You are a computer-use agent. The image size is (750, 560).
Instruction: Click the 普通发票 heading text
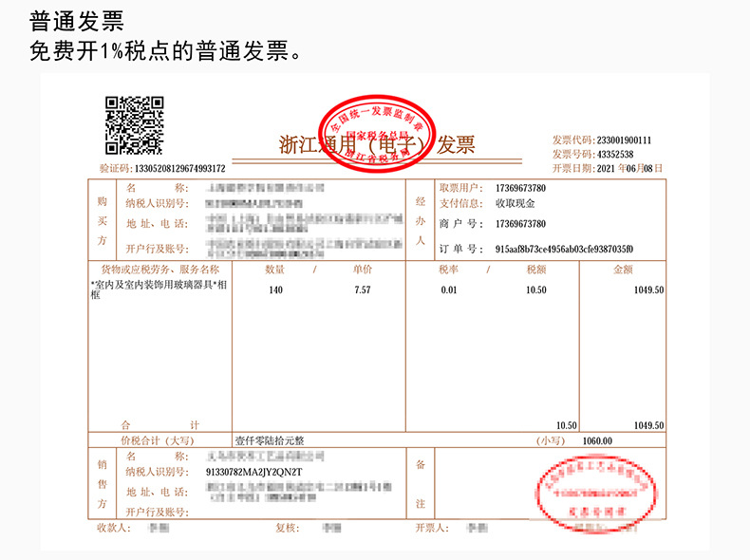click(77, 22)
